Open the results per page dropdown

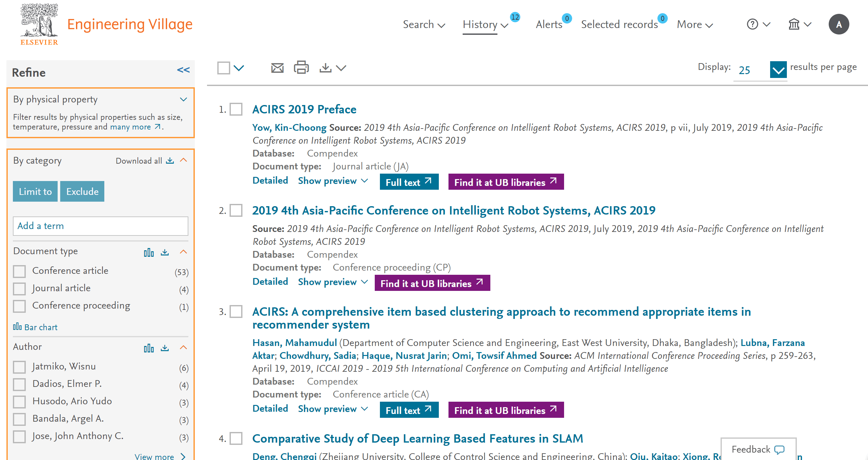778,70
